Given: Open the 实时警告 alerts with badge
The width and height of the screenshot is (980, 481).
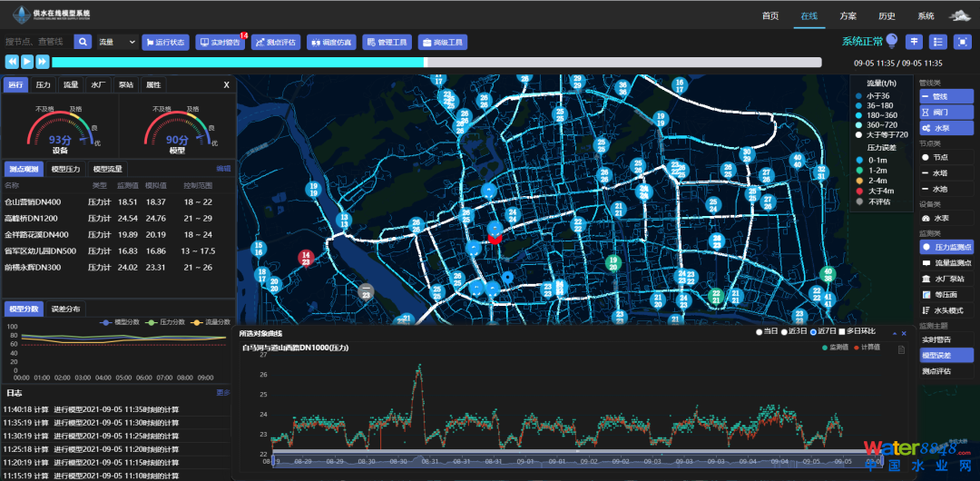Looking at the screenshot, I should [x=220, y=42].
